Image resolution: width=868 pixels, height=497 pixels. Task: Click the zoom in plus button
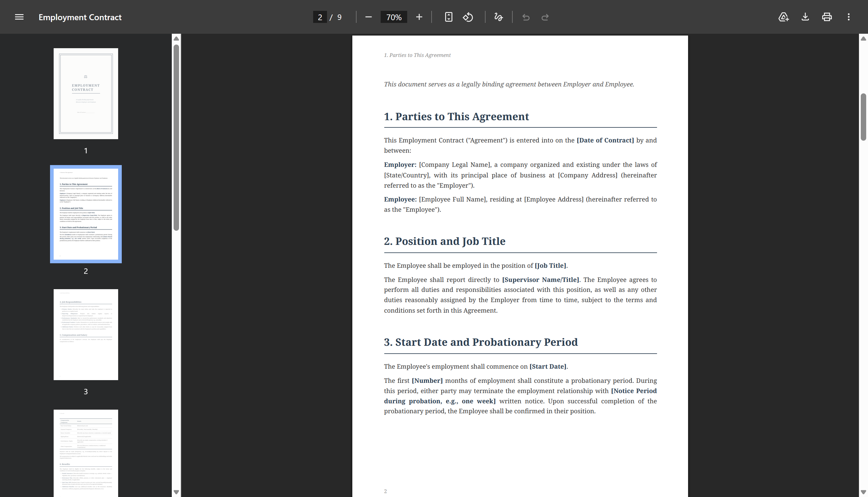[419, 17]
